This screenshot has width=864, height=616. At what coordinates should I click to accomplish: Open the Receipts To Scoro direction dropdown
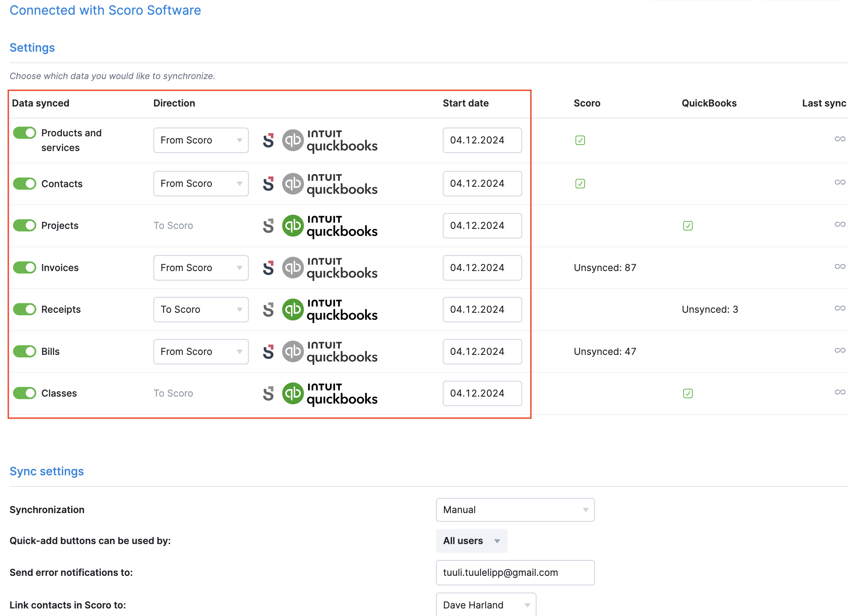pyautogui.click(x=201, y=310)
